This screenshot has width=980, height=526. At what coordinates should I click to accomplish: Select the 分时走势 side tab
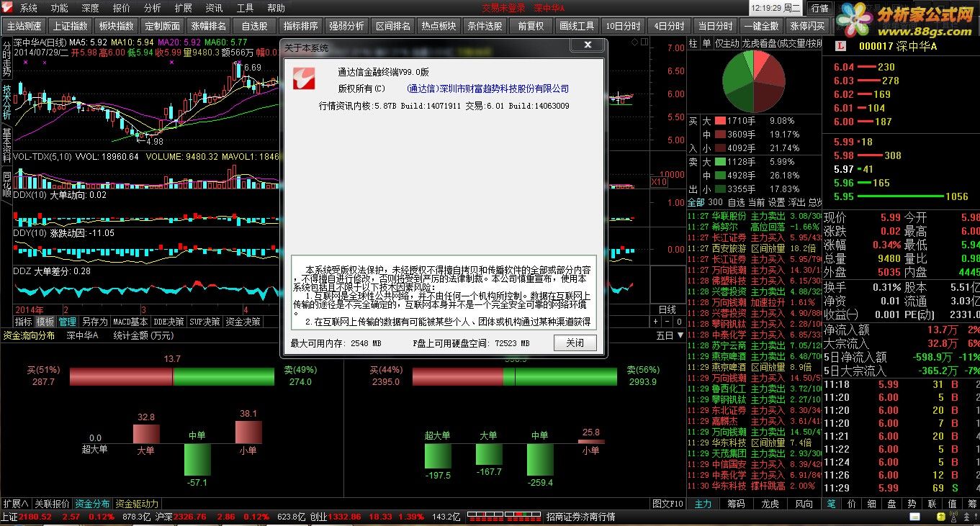(x=6, y=58)
